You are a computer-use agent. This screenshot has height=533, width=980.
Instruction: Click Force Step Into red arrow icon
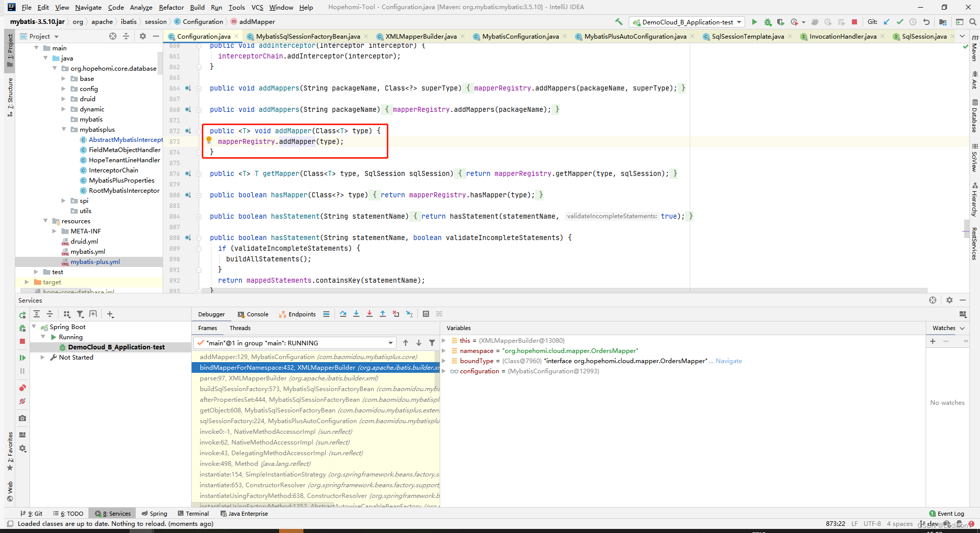pyautogui.click(x=370, y=314)
